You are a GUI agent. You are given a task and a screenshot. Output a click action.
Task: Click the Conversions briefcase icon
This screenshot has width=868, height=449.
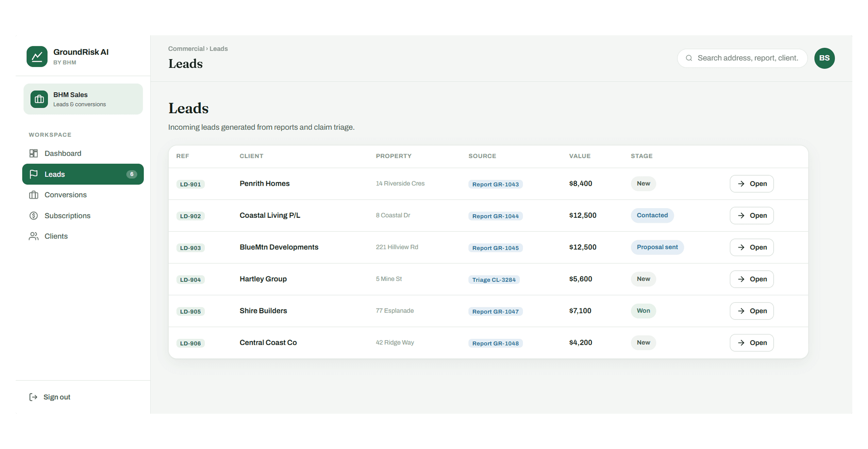tap(33, 195)
